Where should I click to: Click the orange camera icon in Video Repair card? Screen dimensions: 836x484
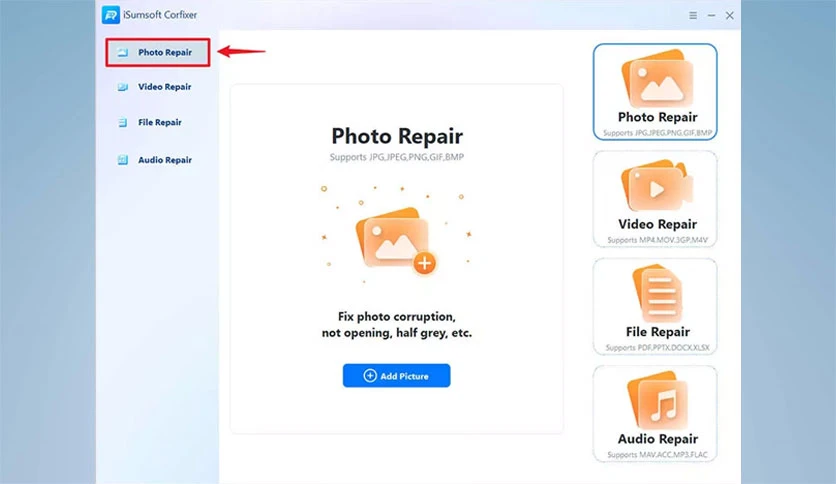point(657,185)
